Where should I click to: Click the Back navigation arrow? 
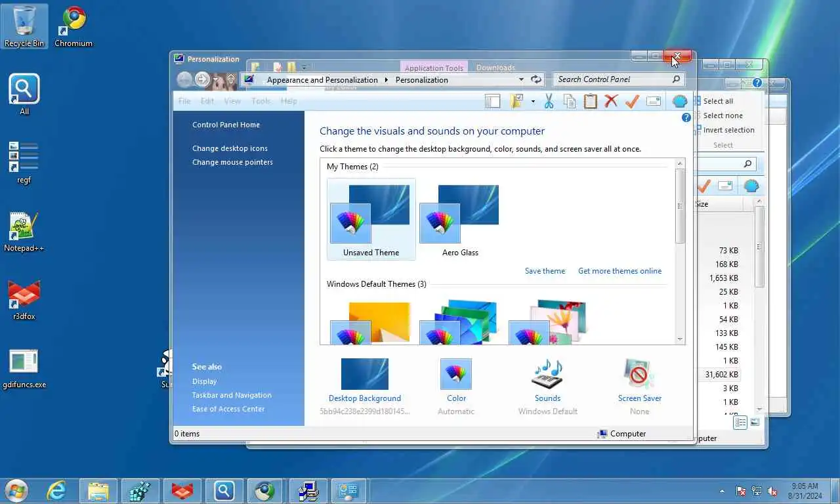click(x=184, y=79)
